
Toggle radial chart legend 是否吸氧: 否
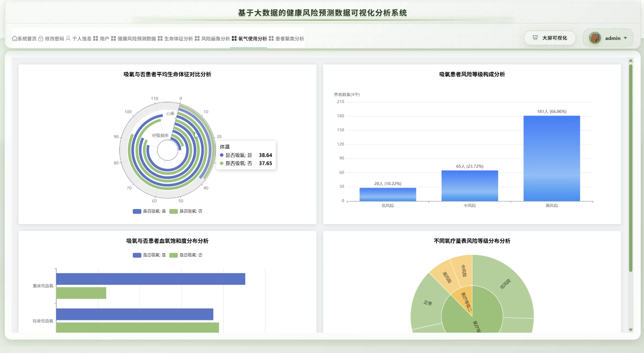pos(186,211)
